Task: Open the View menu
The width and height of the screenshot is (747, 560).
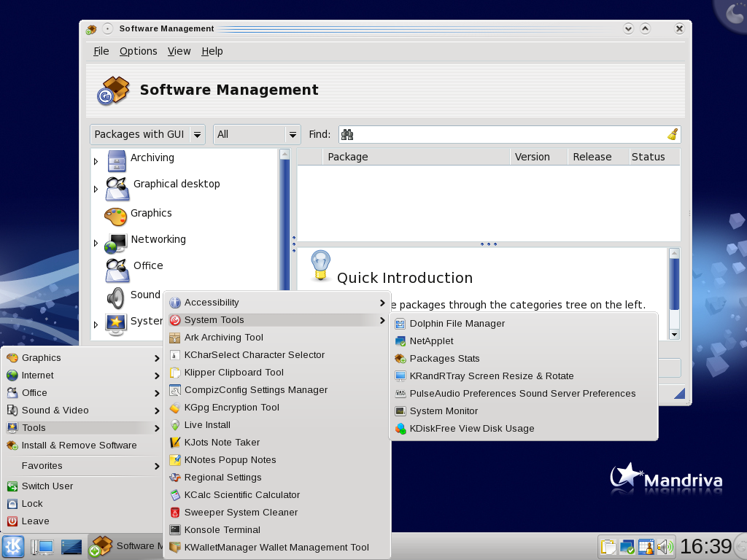Action: tap(179, 51)
